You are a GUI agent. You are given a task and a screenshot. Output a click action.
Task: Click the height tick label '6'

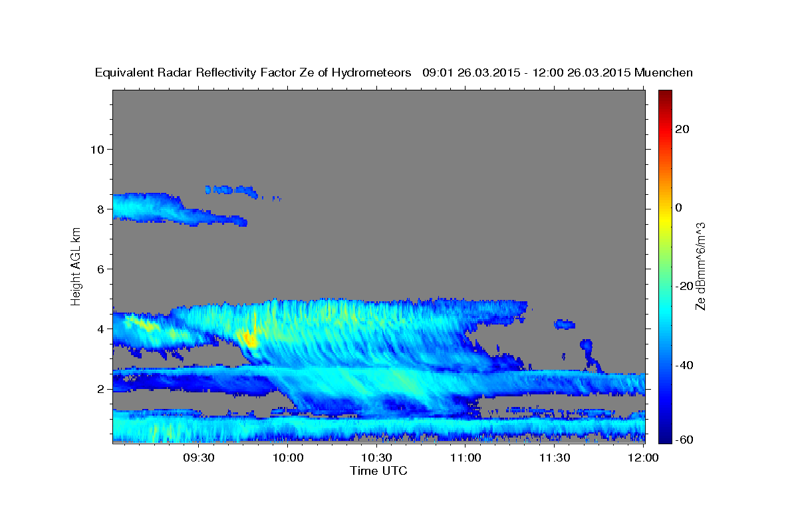tap(101, 269)
